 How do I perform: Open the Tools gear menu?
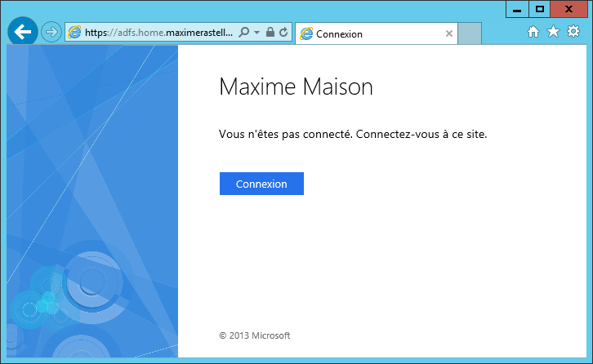(573, 31)
